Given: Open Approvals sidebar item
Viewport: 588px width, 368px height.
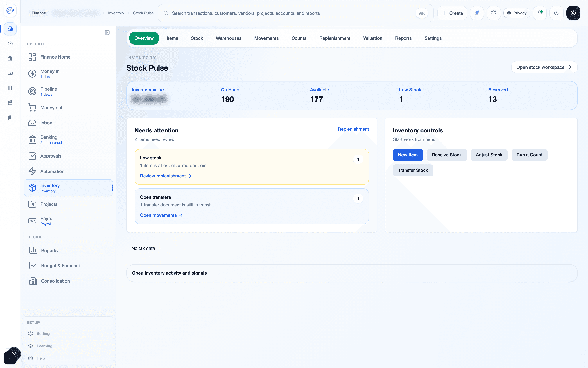Looking at the screenshot, I should pyautogui.click(x=68, y=156).
